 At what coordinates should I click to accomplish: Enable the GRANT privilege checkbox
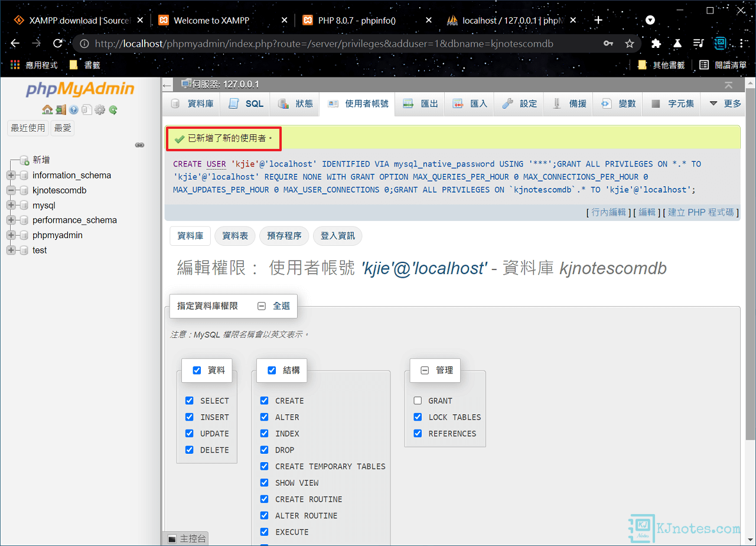coord(418,401)
